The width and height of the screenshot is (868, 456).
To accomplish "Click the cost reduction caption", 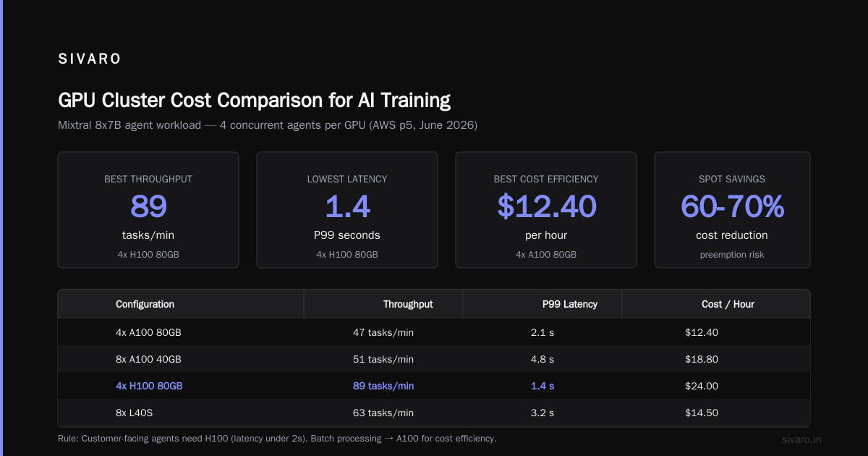I will 732,235.
